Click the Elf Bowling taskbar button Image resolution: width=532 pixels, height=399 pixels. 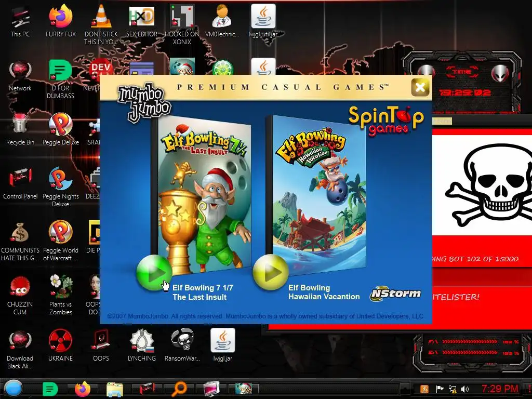tap(244, 389)
